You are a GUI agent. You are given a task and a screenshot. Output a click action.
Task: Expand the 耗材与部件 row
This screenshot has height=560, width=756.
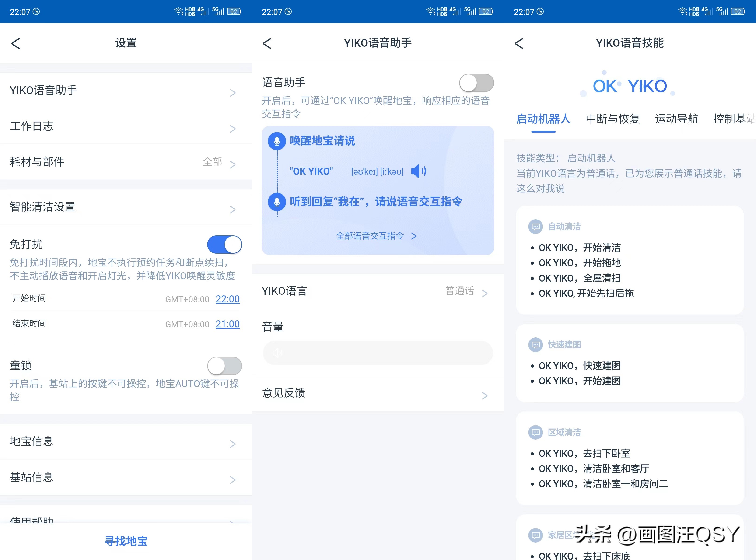click(126, 162)
